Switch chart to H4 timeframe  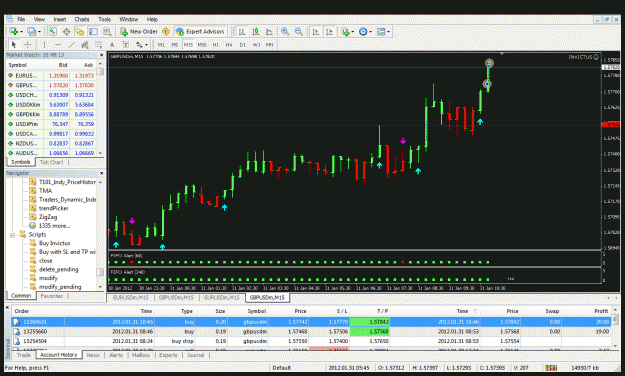(x=229, y=45)
